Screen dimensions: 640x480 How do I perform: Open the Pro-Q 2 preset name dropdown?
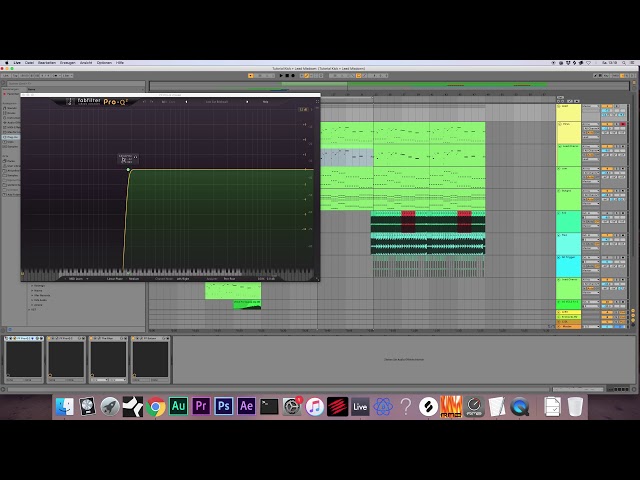tap(217, 102)
